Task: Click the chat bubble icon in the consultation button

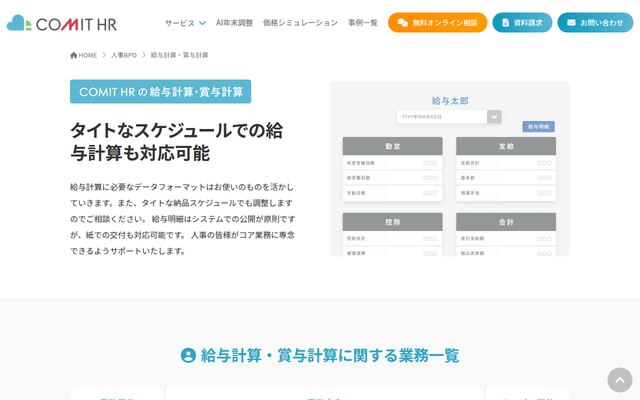Action: pyautogui.click(x=403, y=22)
